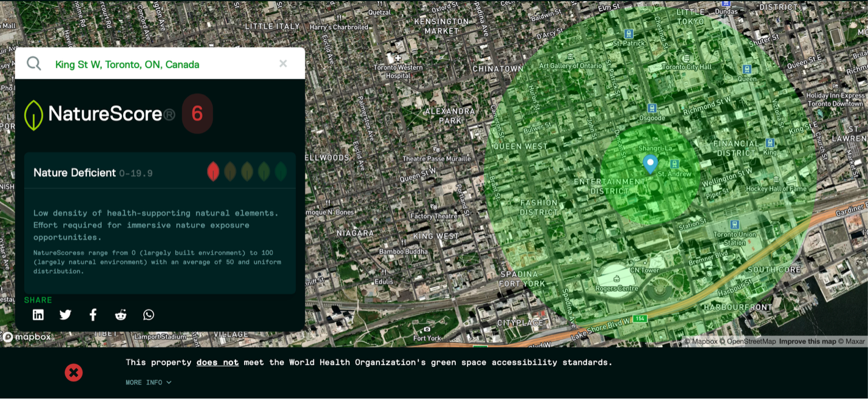This screenshot has width=868, height=401.
Task: Click the red NatureScore 6 badge
Action: coord(197,114)
